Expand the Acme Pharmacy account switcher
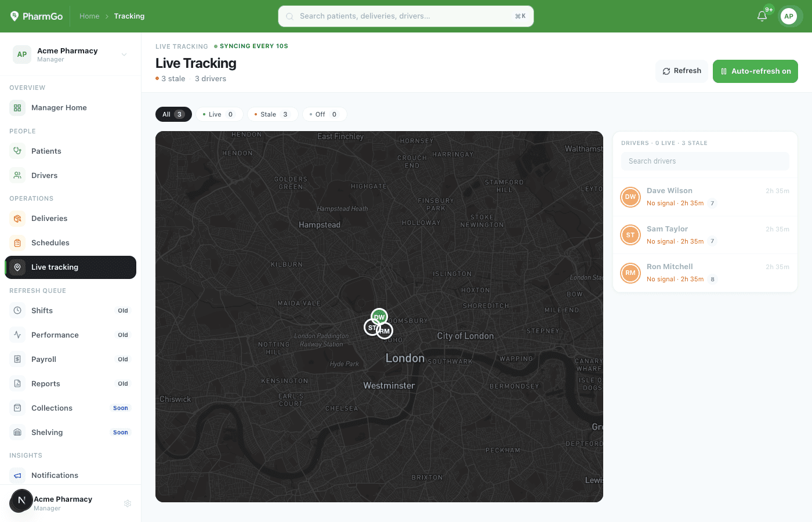The width and height of the screenshot is (812, 522). tap(71, 55)
